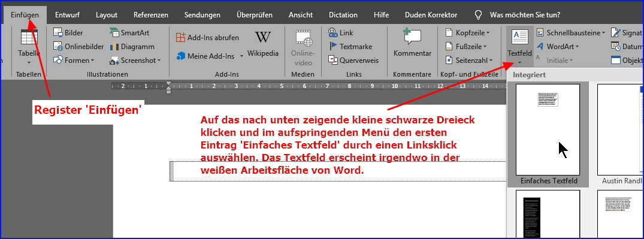
Task: Click the Tabelle grid icon
Action: tap(29, 37)
